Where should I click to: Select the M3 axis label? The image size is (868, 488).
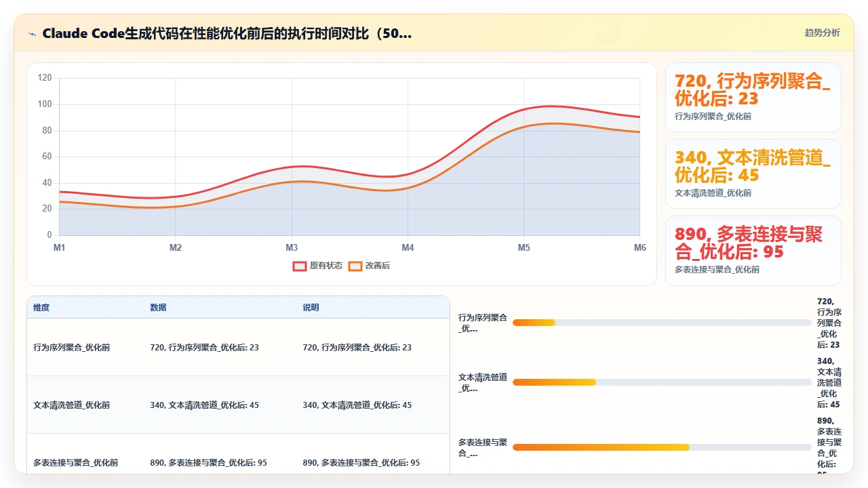click(x=292, y=248)
